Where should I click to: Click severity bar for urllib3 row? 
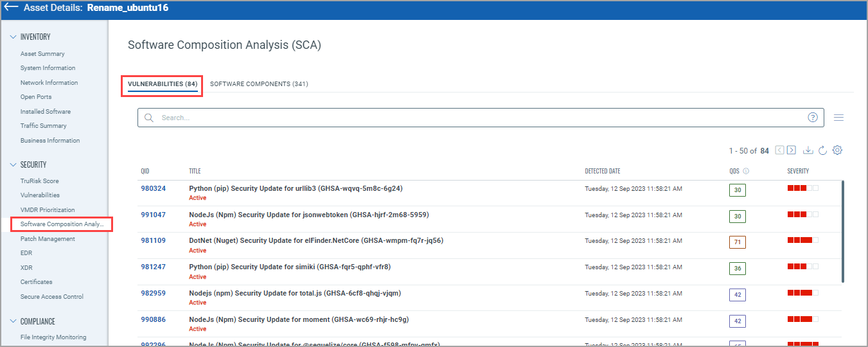pos(803,188)
